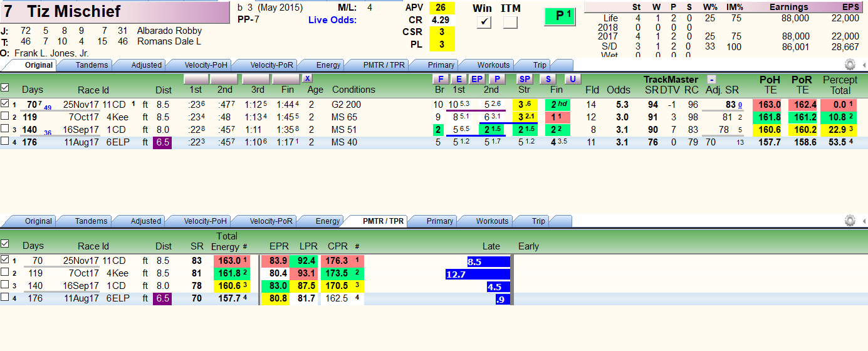
Task: Click the blue 49 beside 70 days
Action: pyautogui.click(x=48, y=108)
